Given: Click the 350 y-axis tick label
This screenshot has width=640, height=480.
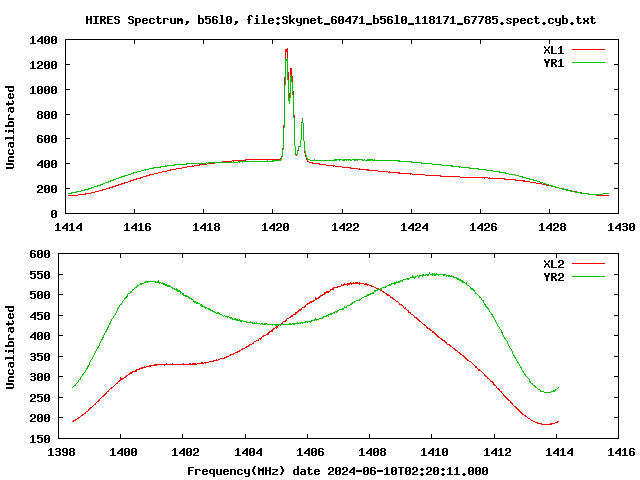Looking at the screenshot, I should 40,357.
